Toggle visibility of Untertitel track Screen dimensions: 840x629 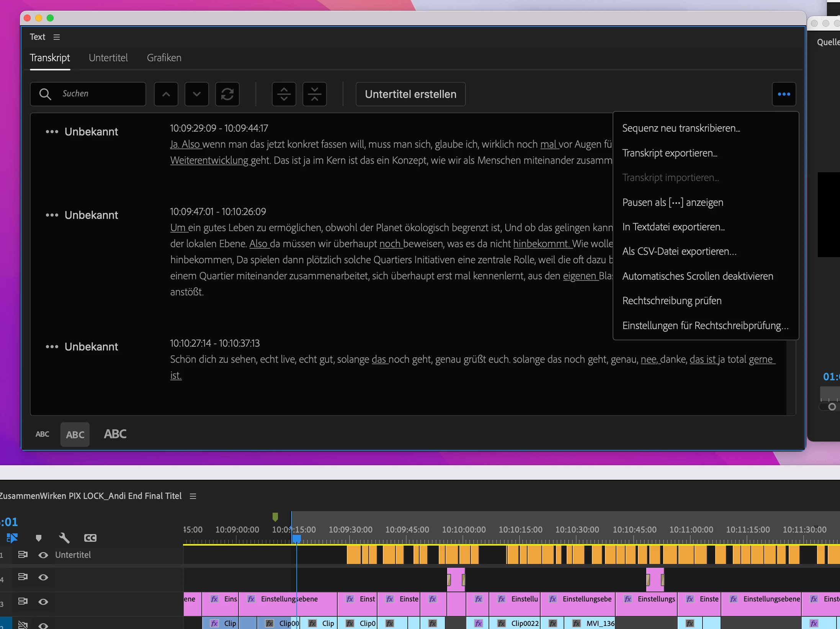(43, 555)
